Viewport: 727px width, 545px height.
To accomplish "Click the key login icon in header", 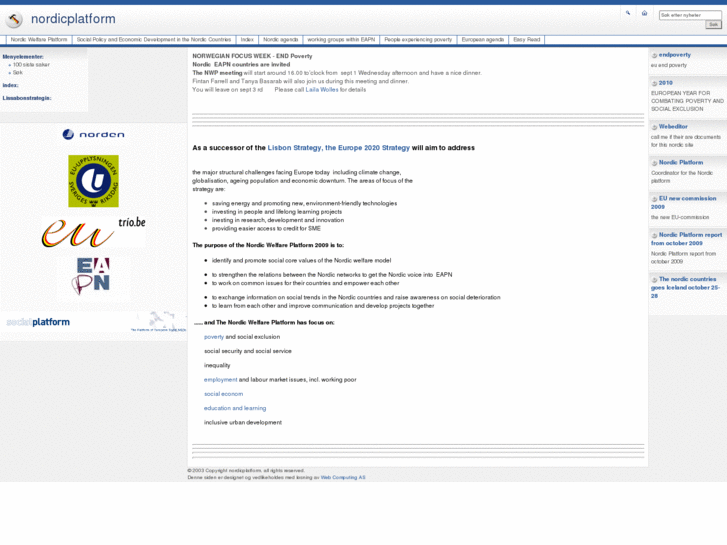I will point(628,13).
